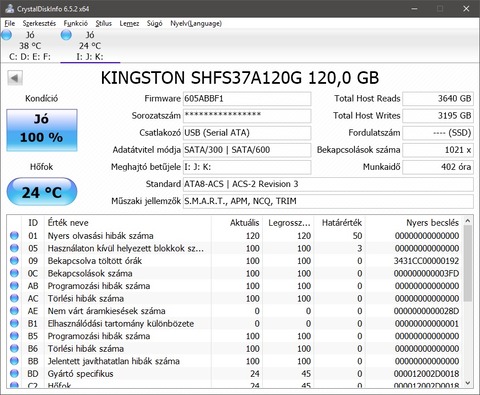480x395 pixels.
Task: Click the Határérték column header
Action: pyautogui.click(x=340, y=223)
